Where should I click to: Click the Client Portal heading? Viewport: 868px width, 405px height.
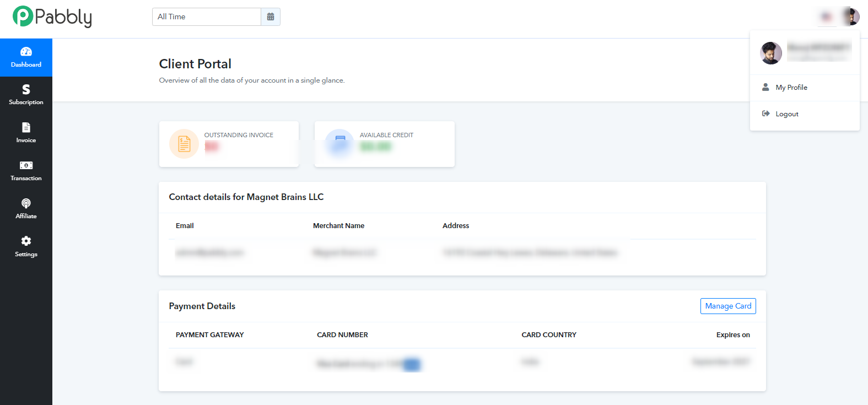[x=195, y=64]
